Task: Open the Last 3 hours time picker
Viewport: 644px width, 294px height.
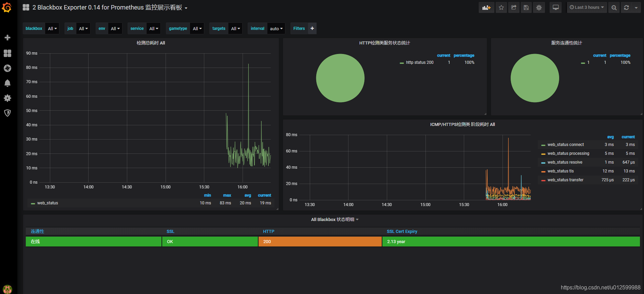Action: [587, 7]
